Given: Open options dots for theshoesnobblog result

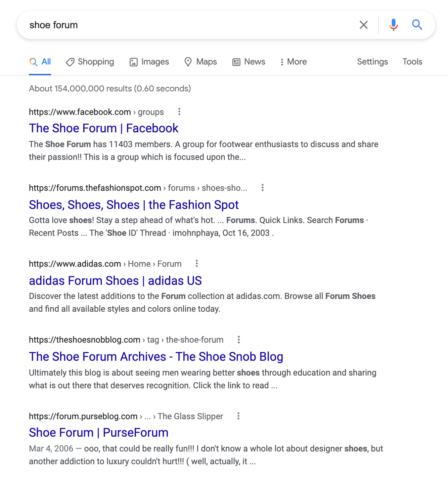Looking at the screenshot, I should pyautogui.click(x=239, y=340).
